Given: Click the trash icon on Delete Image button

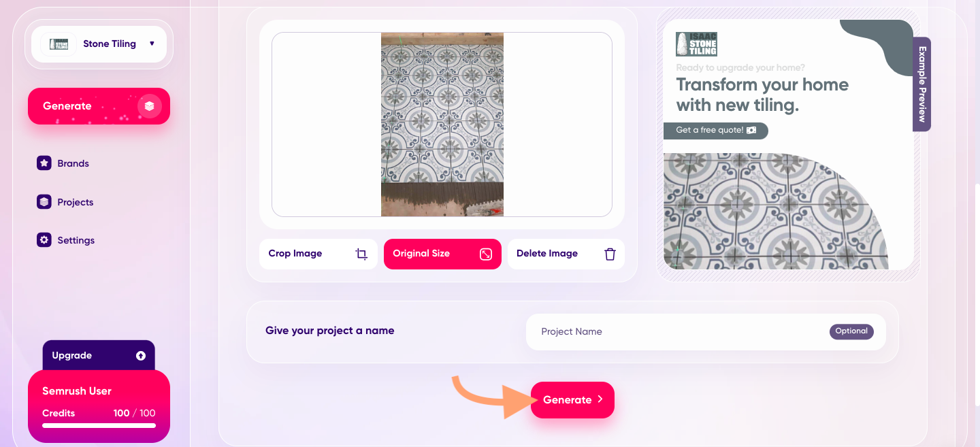Looking at the screenshot, I should (610, 253).
